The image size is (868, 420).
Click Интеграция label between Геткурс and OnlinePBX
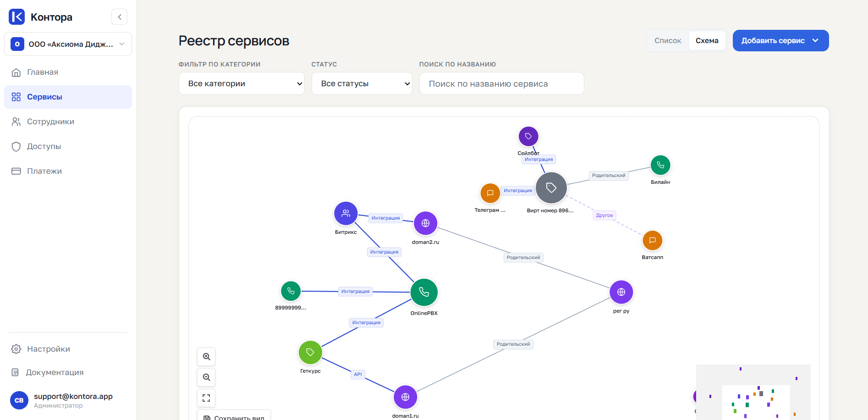click(366, 322)
